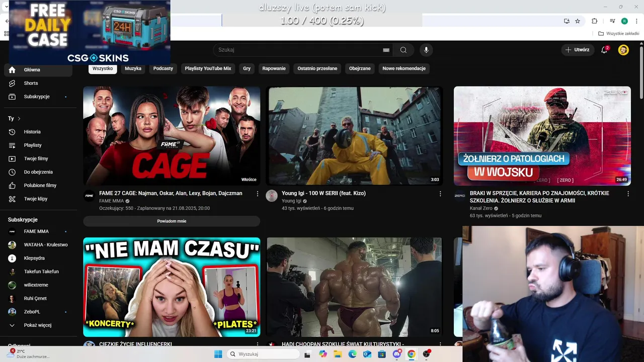The image size is (644, 362).
Task: Open options menu for Kanał Zero video
Action: 628,194
